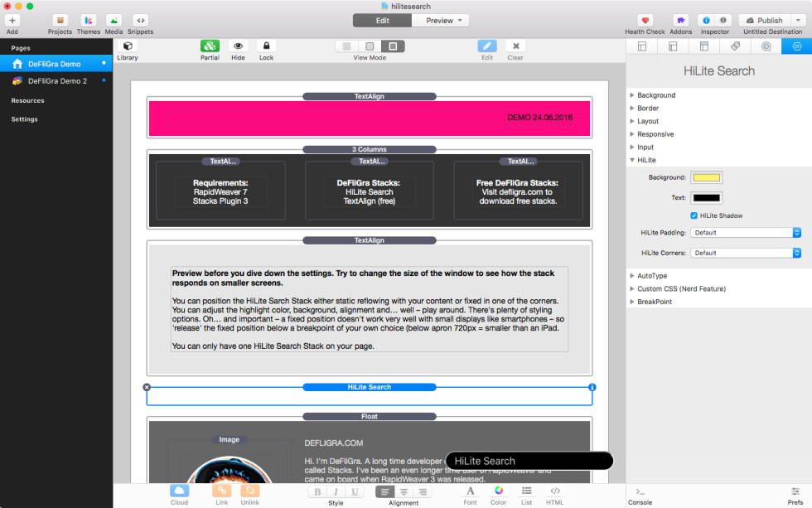This screenshot has height=508, width=812.
Task: Open the HiLite Padding dropdown
Action: point(746,233)
